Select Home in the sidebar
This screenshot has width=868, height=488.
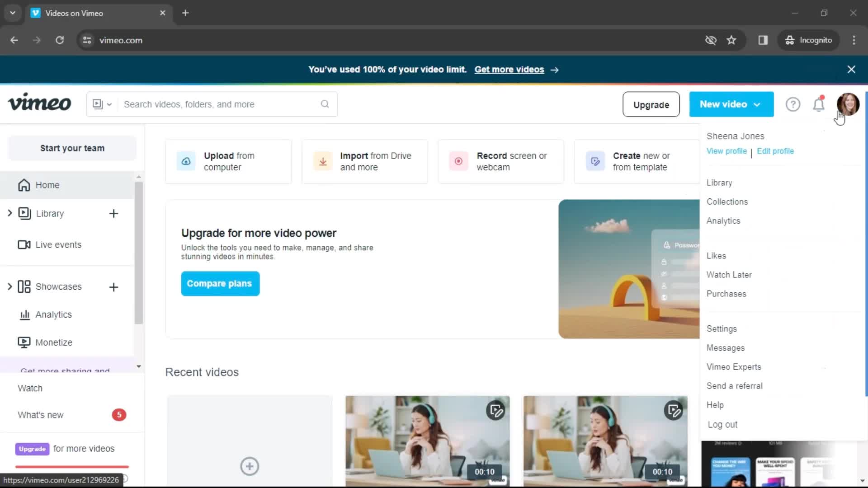67,185
